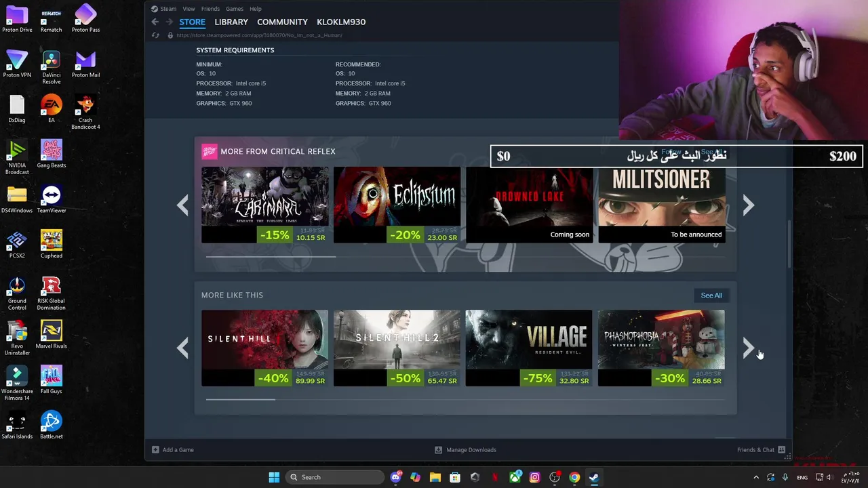Viewport: 868px width, 488px height.
Task: Open the Eclipsium game card
Action: [x=397, y=205]
